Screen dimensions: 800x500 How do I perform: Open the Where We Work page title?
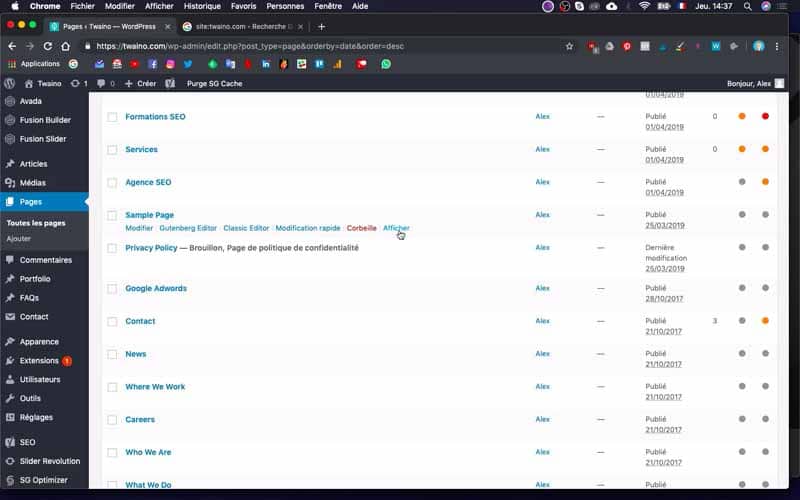pos(155,387)
